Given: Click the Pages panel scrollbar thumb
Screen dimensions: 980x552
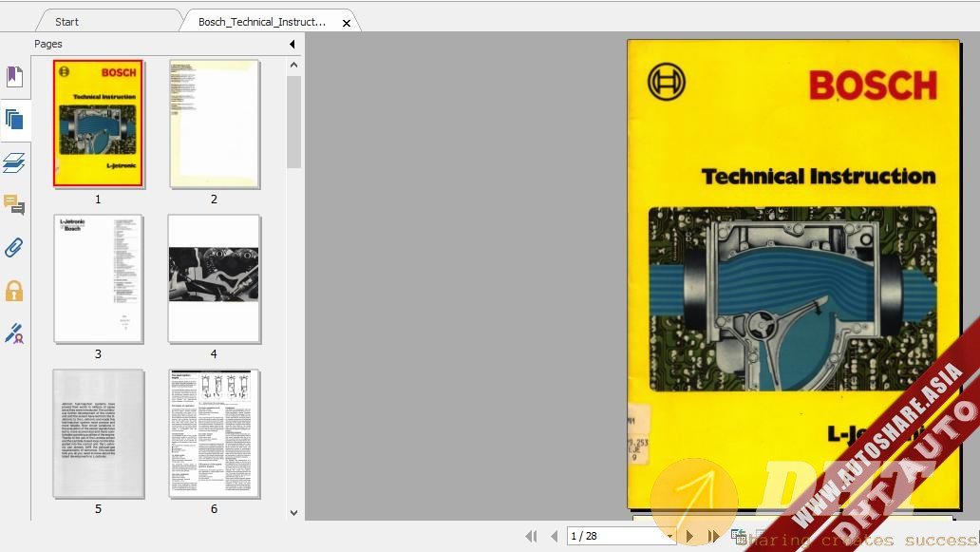Looking at the screenshot, I should [293, 122].
